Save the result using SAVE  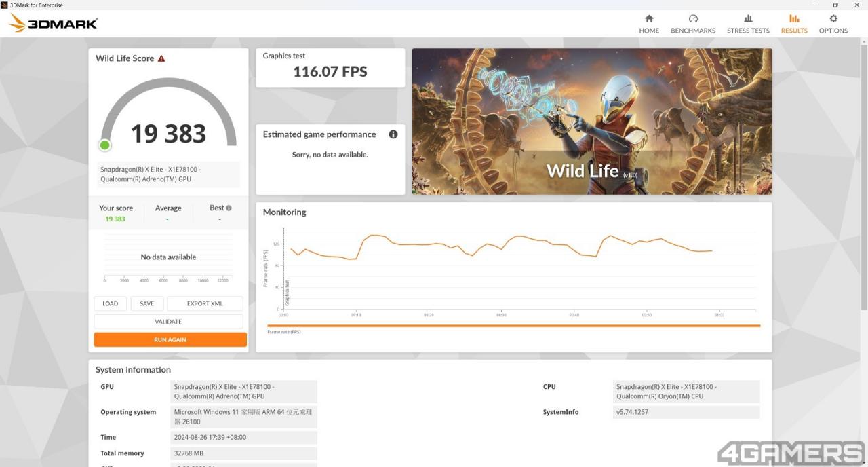(x=147, y=303)
